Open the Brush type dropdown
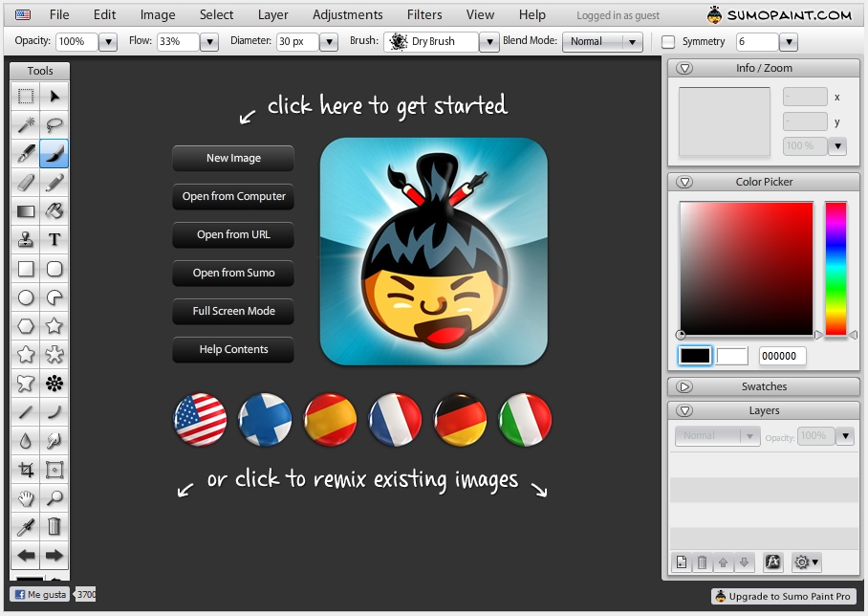868x616 pixels. tap(488, 42)
